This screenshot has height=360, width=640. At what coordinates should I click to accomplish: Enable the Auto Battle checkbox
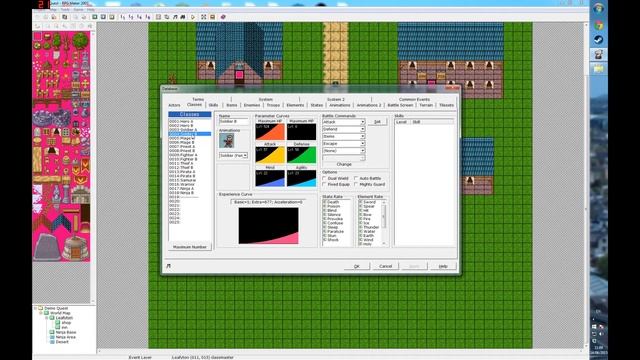356,178
